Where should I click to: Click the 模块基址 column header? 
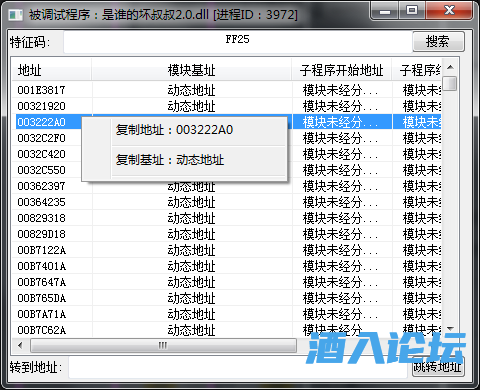191,70
